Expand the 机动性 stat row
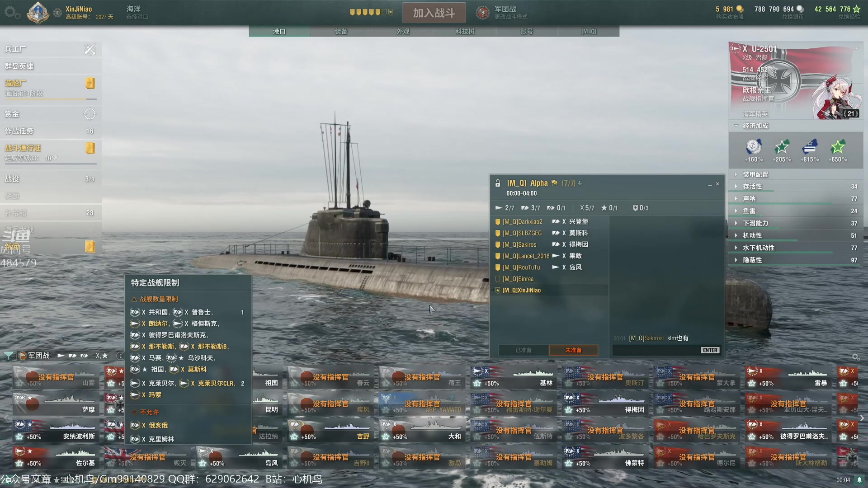This screenshot has width=868, height=488. 796,235
